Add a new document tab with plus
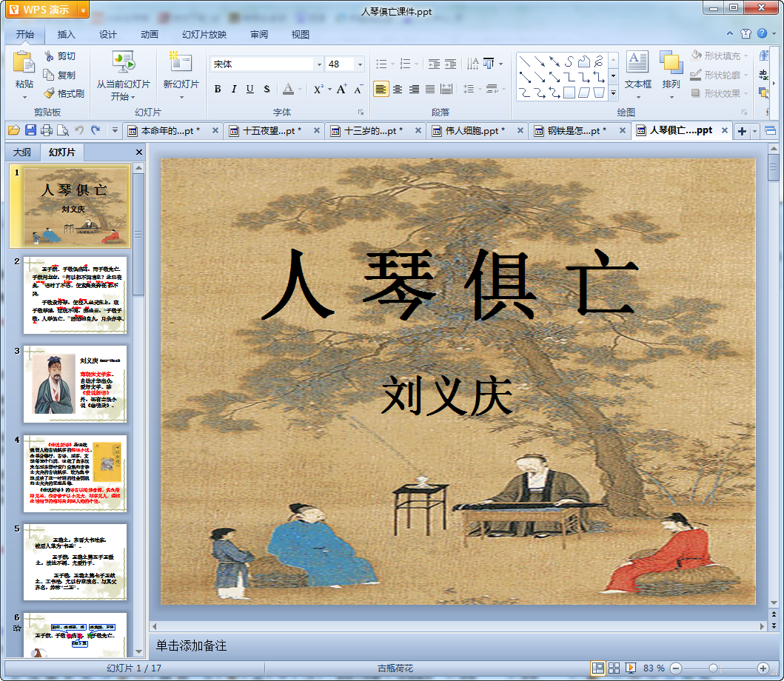784x681 pixels. [742, 131]
